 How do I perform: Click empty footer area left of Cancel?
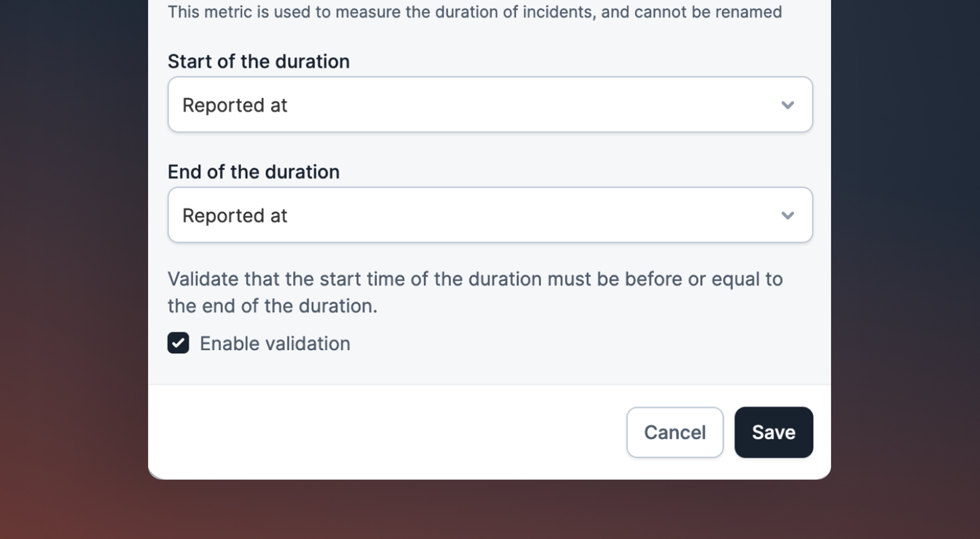pos(382,432)
